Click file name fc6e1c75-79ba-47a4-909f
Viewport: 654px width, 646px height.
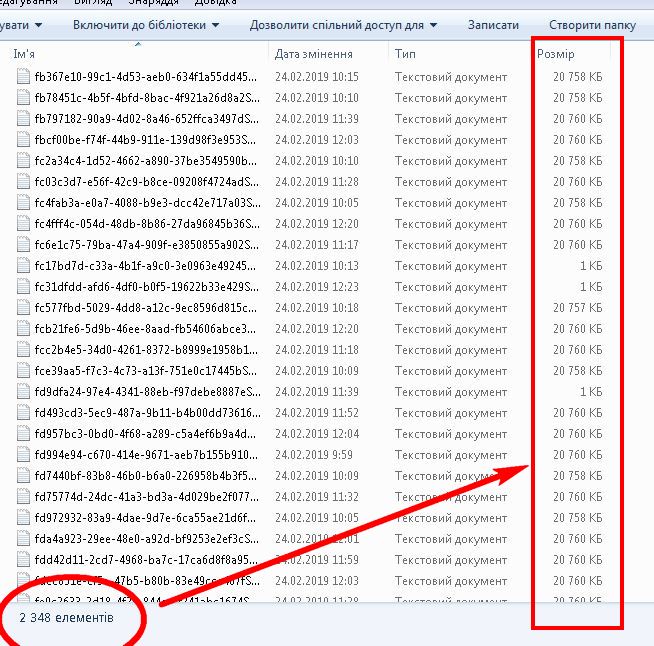tap(146, 245)
